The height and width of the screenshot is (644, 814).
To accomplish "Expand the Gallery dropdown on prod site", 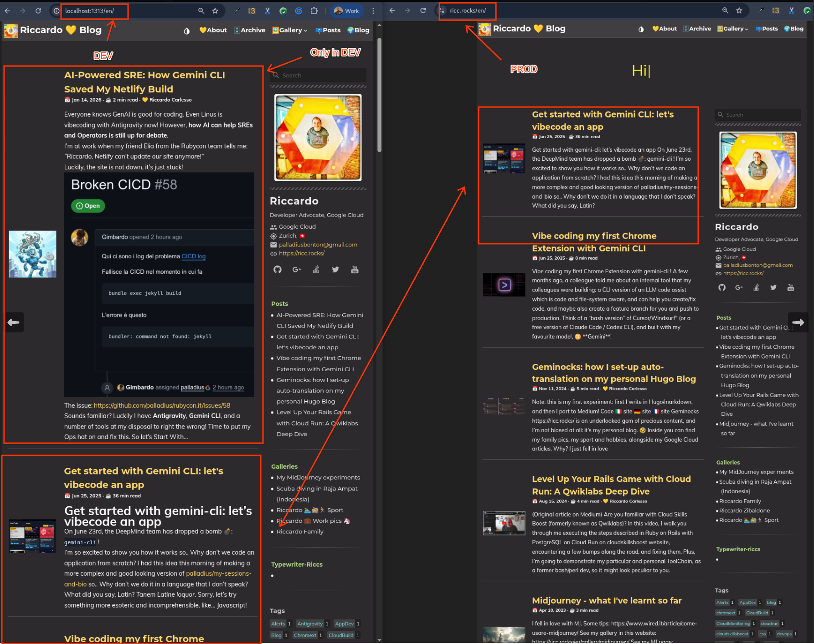I will click(x=732, y=28).
